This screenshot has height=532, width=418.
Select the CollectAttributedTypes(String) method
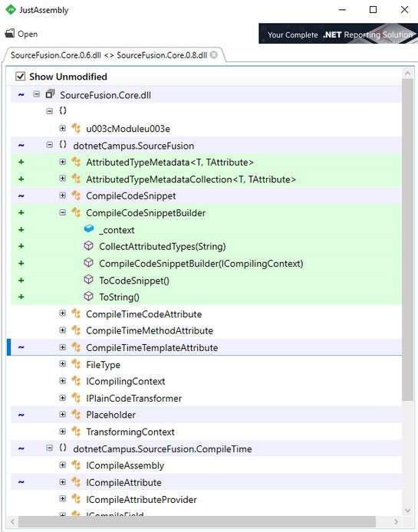(163, 246)
